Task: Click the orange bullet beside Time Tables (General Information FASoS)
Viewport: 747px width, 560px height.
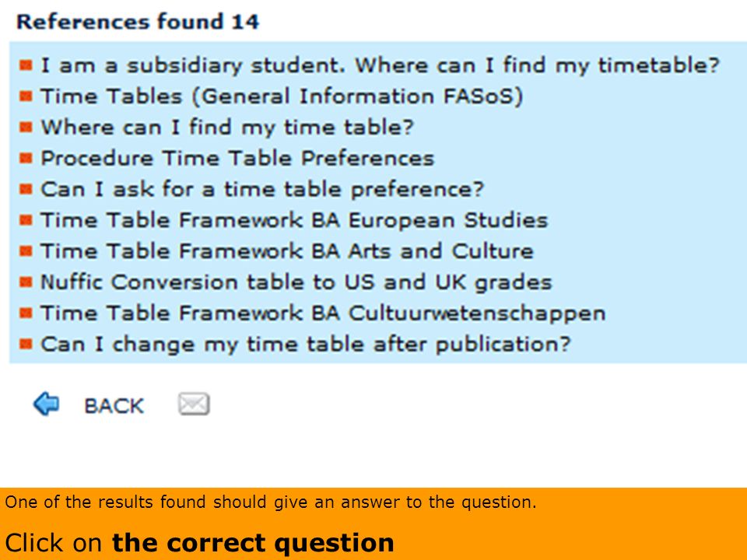Action: (x=26, y=96)
